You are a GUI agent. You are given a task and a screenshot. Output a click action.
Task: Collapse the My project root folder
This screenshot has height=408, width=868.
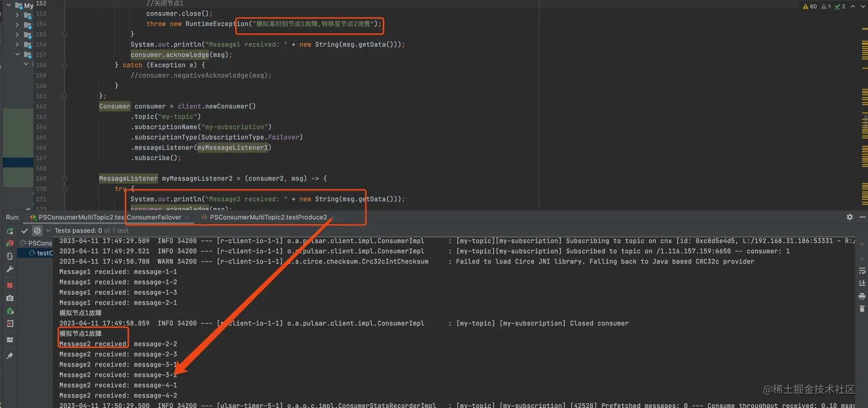coord(9,5)
